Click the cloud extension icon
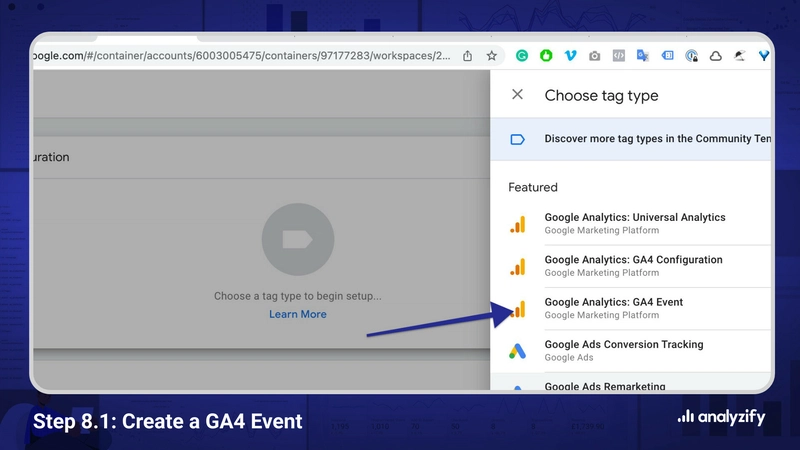 click(715, 56)
